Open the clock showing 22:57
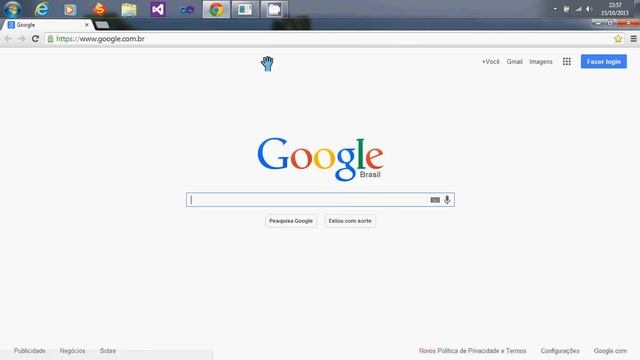 615,9
